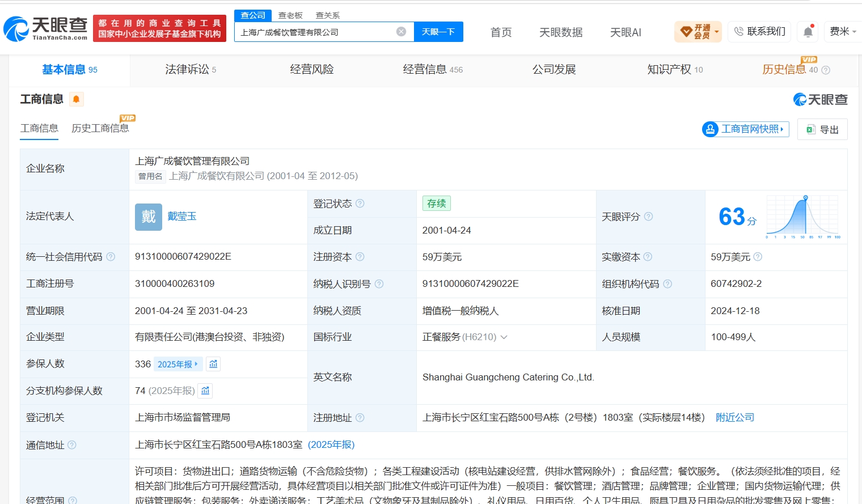Select establishment date 2001-04-24
Screen dimensions: 862x504
447,230
